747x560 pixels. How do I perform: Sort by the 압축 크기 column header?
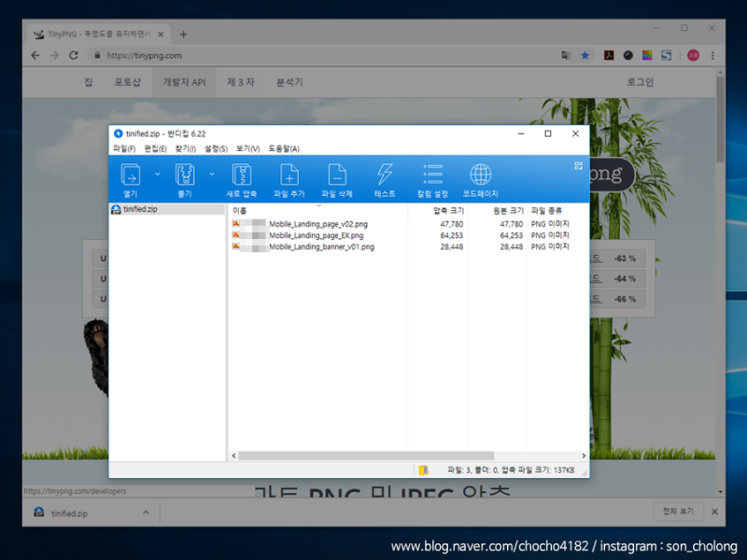click(448, 211)
